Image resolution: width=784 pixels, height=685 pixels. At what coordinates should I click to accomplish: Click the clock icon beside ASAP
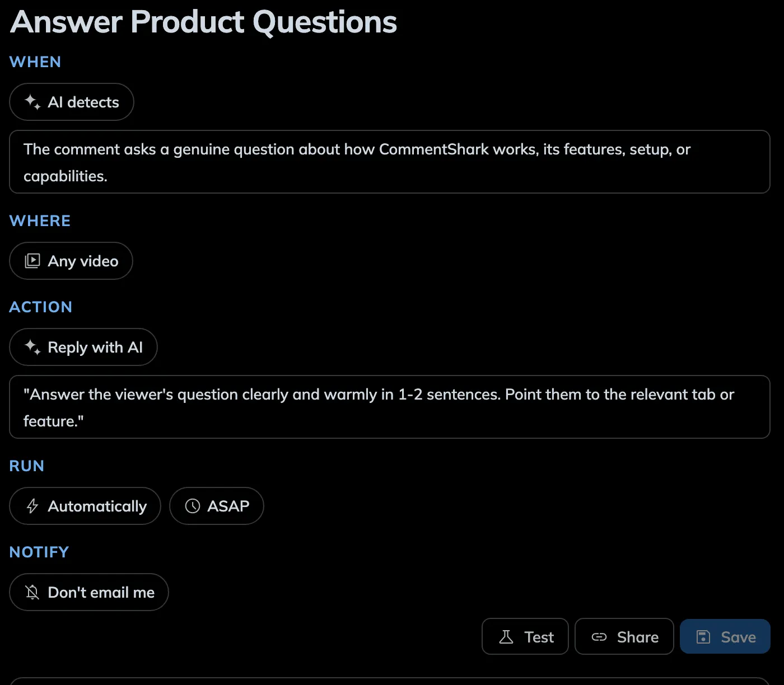pos(193,506)
